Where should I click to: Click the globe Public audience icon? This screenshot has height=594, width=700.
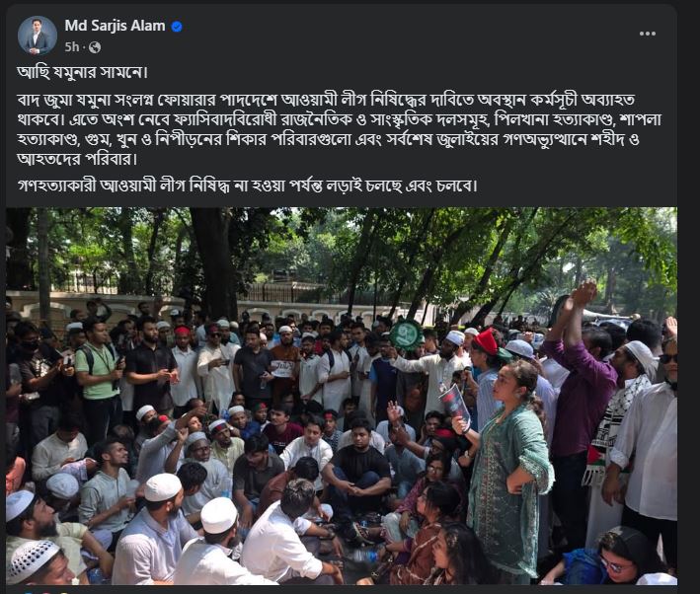[95, 47]
